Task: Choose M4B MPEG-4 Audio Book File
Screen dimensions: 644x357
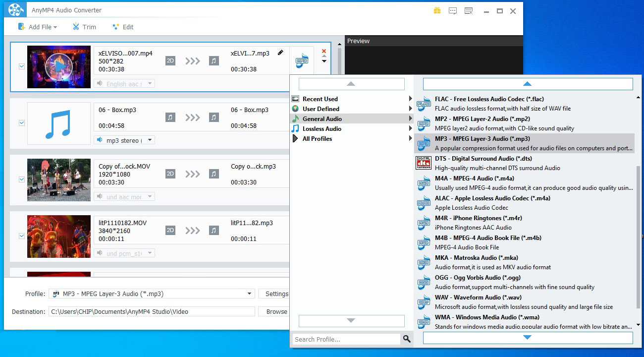Action: [x=524, y=242]
